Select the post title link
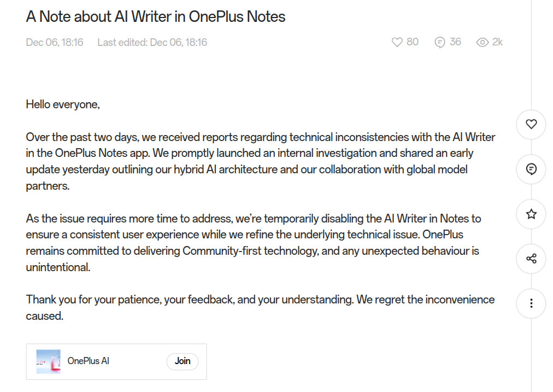Image resolution: width=553 pixels, height=392 pixels. (155, 16)
